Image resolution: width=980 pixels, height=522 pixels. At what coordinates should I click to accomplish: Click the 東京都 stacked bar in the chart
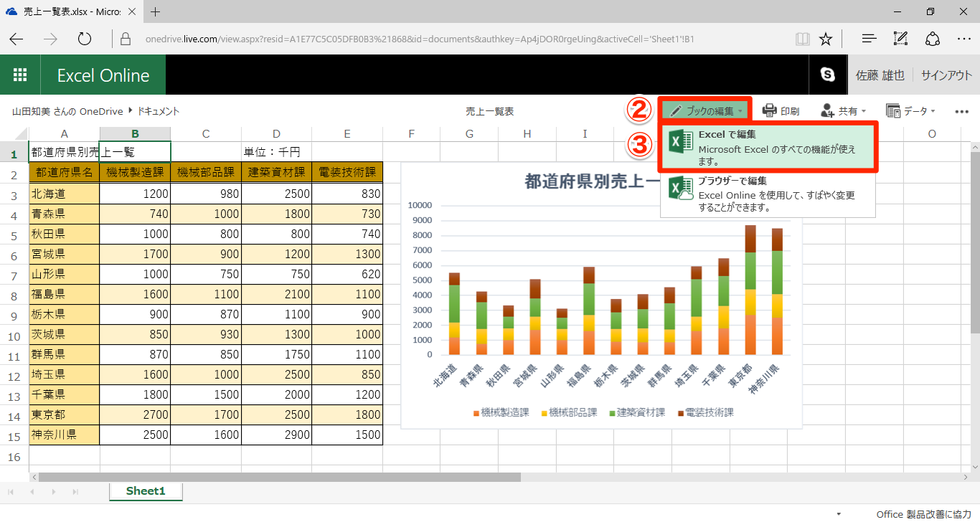click(750, 290)
